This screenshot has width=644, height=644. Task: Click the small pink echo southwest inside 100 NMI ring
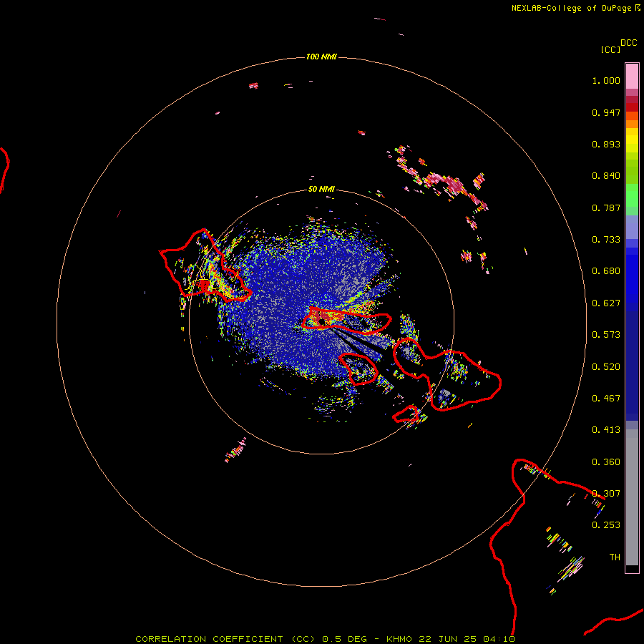coord(235,450)
